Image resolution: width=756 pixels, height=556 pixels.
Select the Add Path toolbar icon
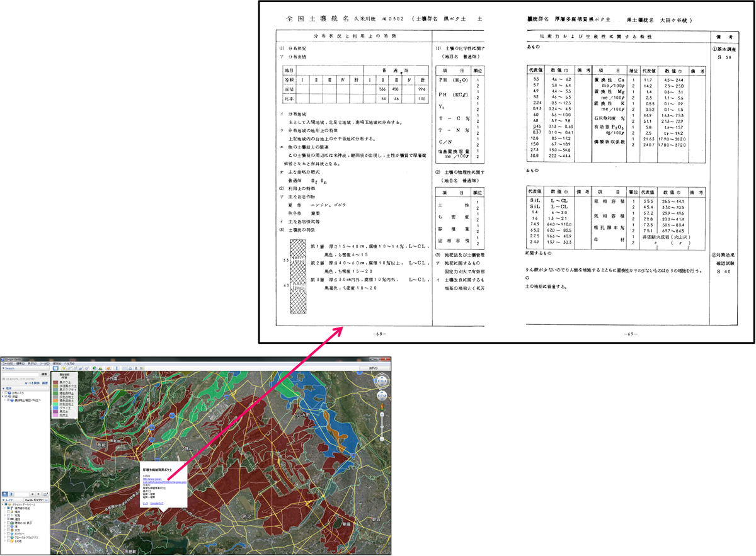[75, 368]
